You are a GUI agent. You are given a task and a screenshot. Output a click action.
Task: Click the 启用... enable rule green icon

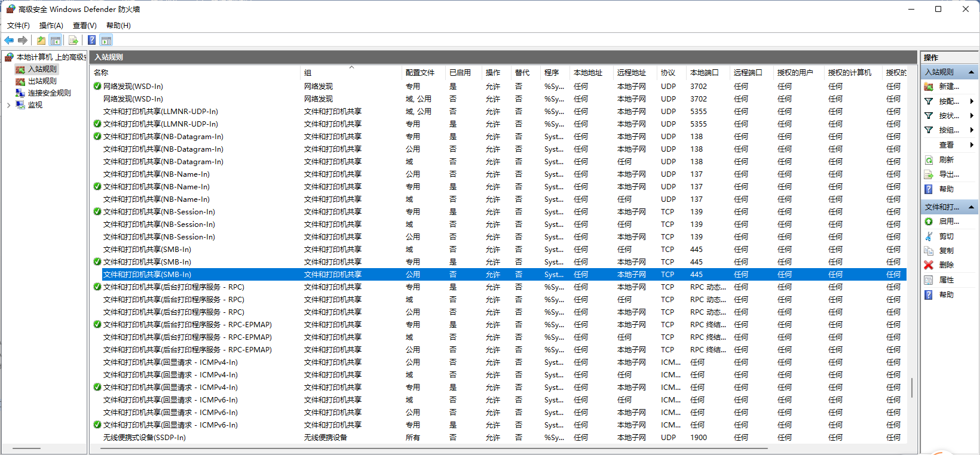point(929,222)
